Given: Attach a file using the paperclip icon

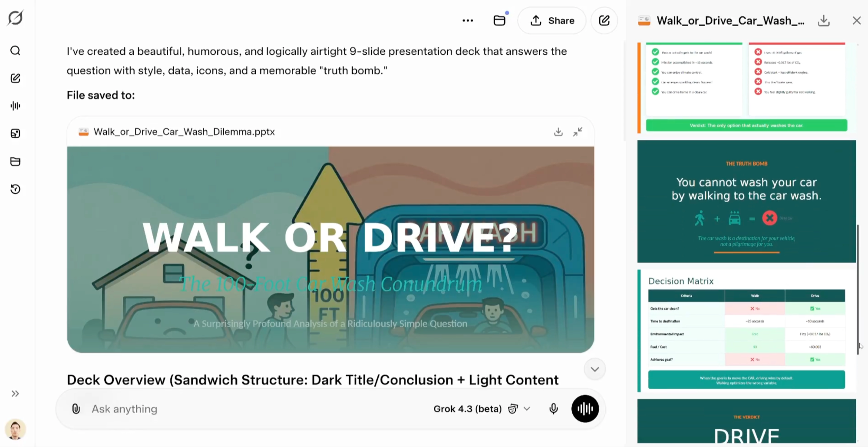Looking at the screenshot, I should (x=76, y=409).
